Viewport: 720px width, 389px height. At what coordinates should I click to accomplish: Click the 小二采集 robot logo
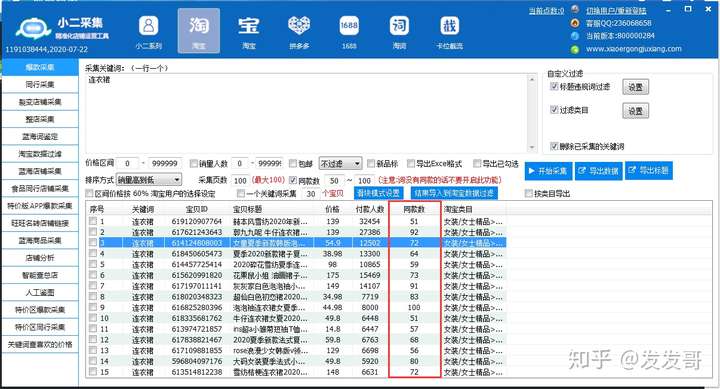(33, 29)
